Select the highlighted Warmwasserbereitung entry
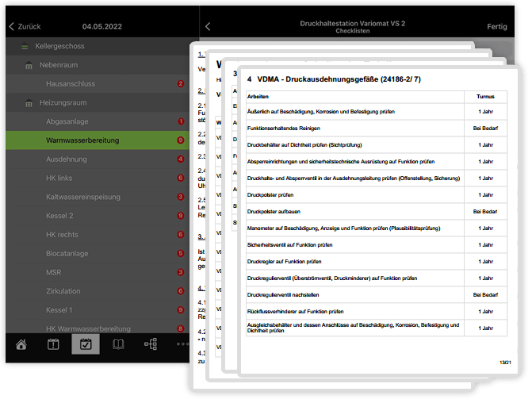 tap(98, 140)
